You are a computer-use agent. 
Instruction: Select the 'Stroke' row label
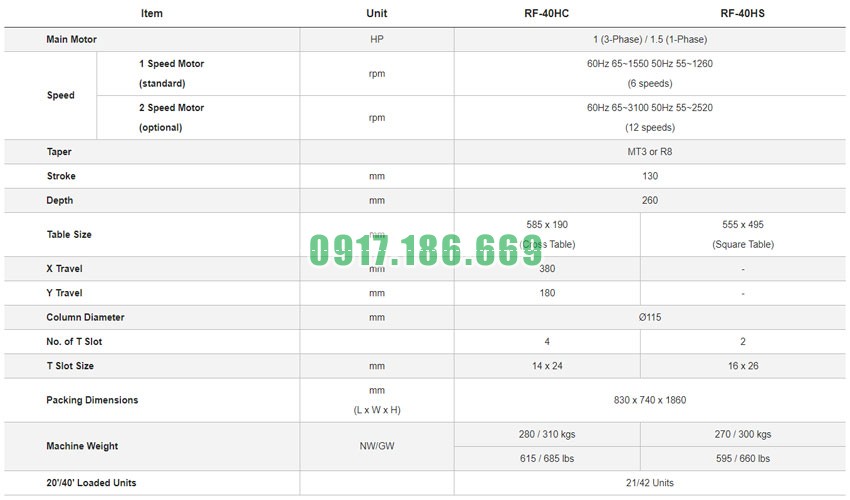pos(61,176)
